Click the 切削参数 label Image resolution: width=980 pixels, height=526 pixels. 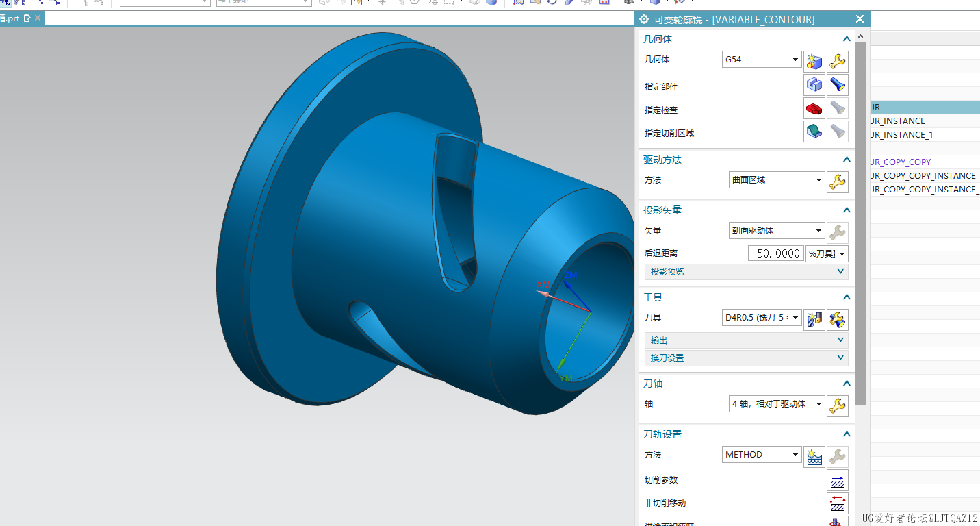(x=661, y=480)
